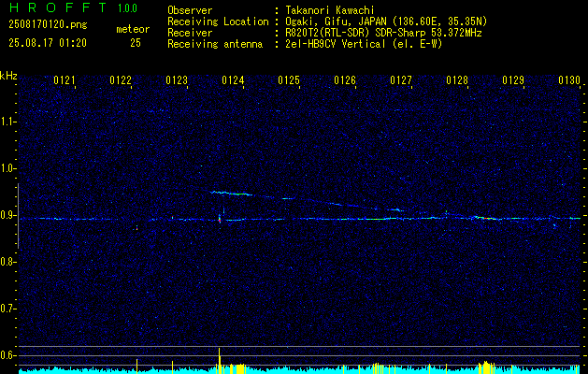
Task: Click the Ogaki, Gifu, JAPAN location text
Action: coord(386,22)
